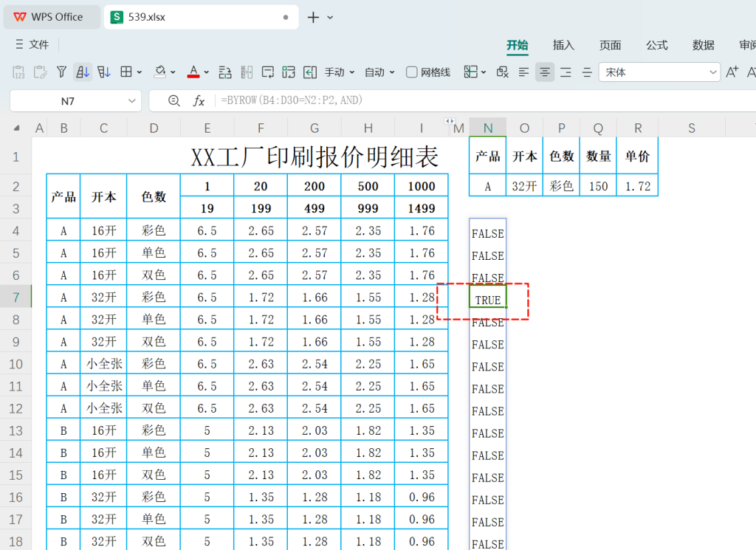Switch to the 插入 tab
This screenshot has height=550, width=756.
(563, 45)
